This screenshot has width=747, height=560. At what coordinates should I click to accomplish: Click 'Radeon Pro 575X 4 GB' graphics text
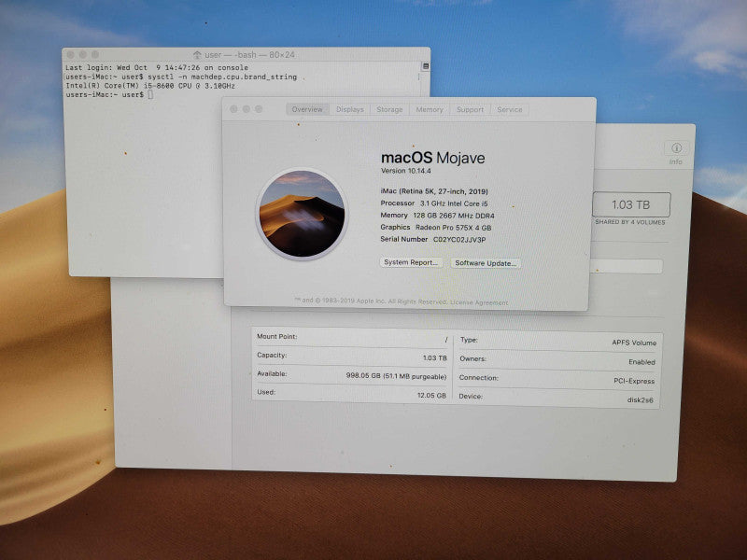tap(454, 228)
